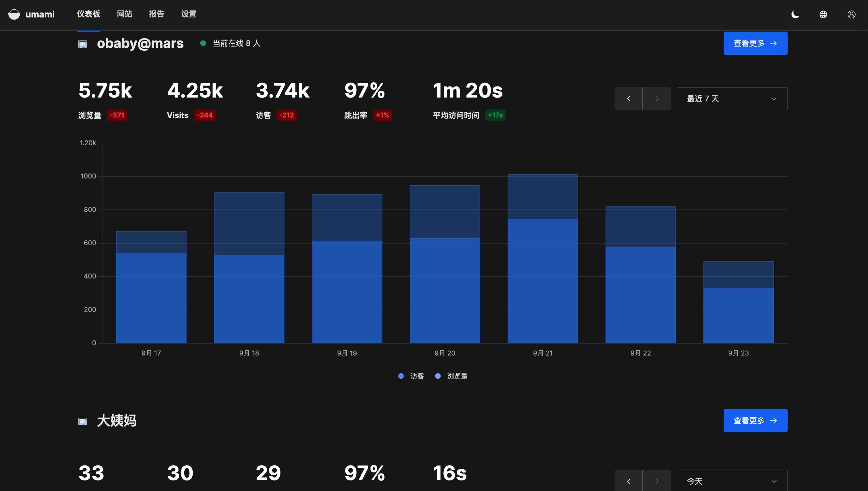Screen dimensions: 868x491
Task: Open 最近 7 天 date range dropdown
Action: point(732,98)
